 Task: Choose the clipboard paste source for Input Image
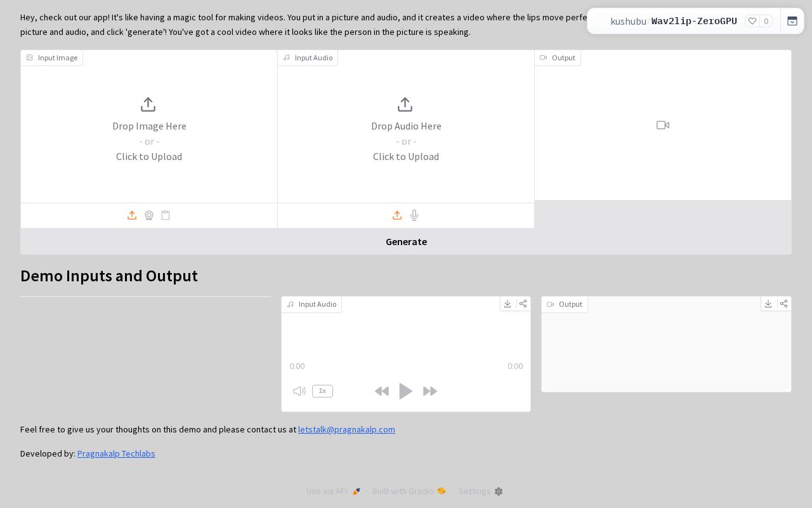(166, 215)
